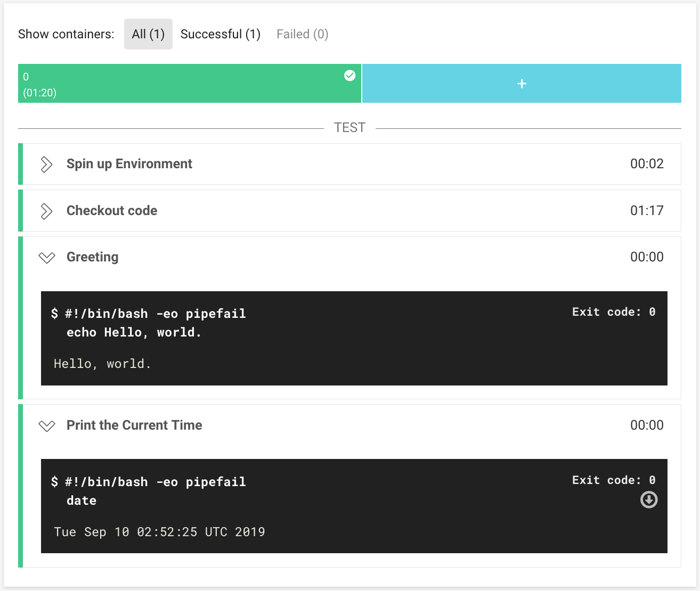Click the Checkout code step title
The width and height of the screenshot is (700, 591).
(112, 211)
